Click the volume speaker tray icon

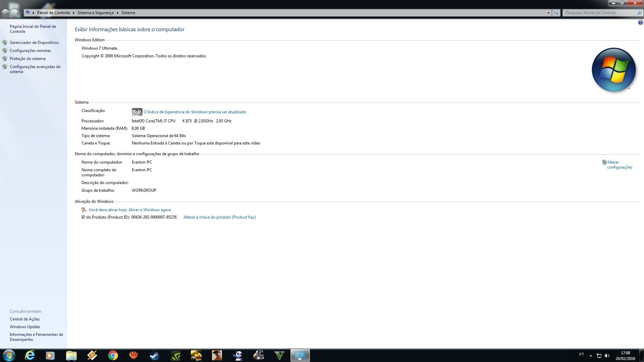[x=607, y=355]
